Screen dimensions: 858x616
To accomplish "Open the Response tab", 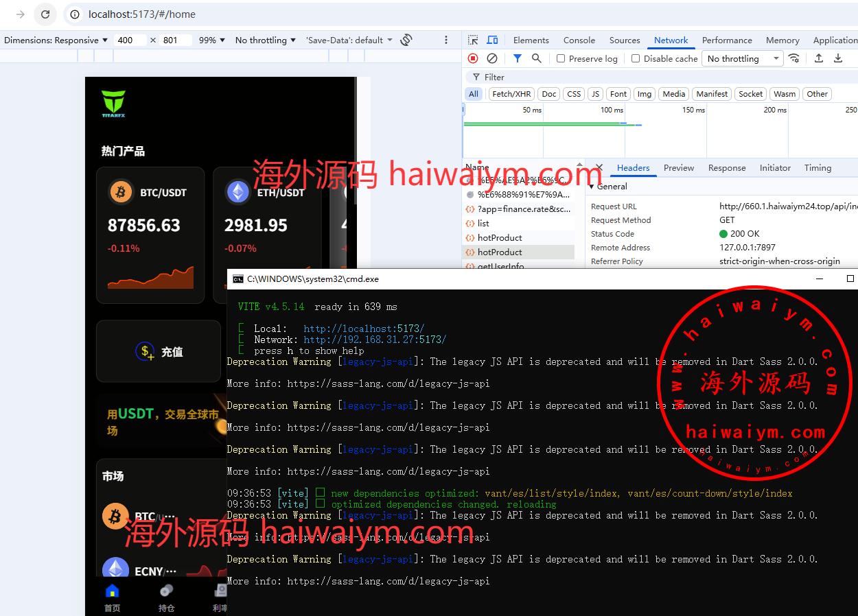I will coord(726,168).
